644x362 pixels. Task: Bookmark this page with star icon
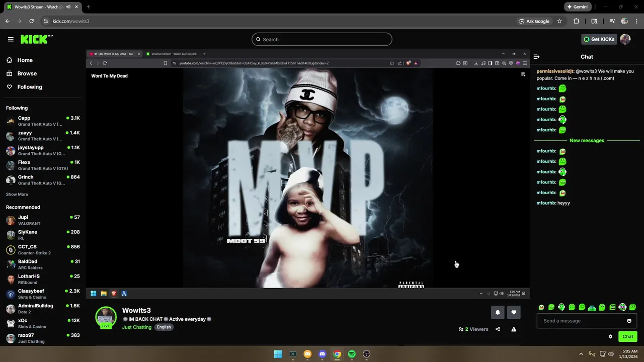pos(559,21)
